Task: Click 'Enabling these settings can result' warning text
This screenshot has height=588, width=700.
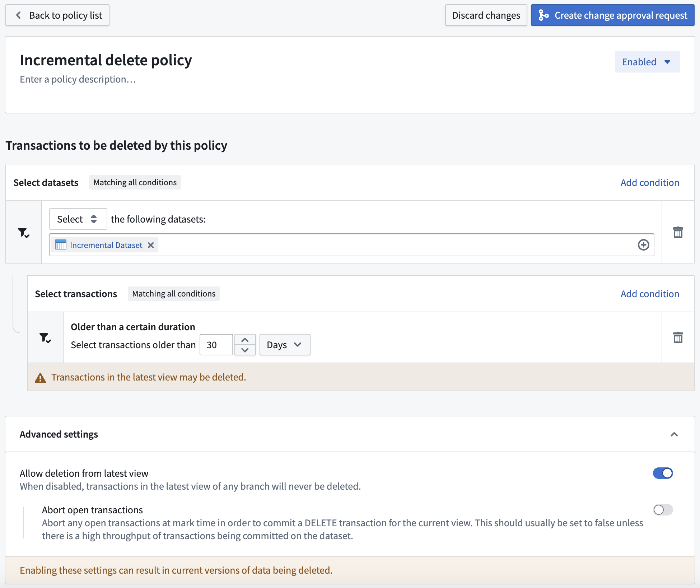Action: point(176,570)
